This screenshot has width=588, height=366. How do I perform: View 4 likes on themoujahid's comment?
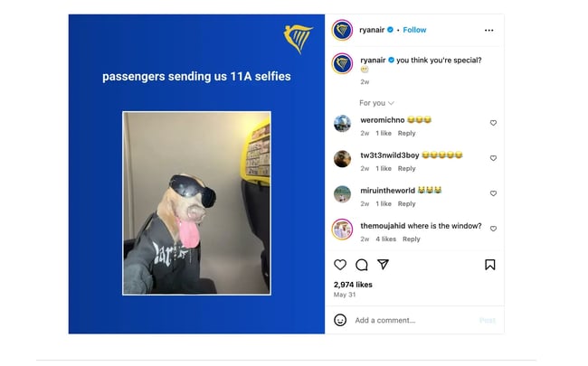point(386,239)
